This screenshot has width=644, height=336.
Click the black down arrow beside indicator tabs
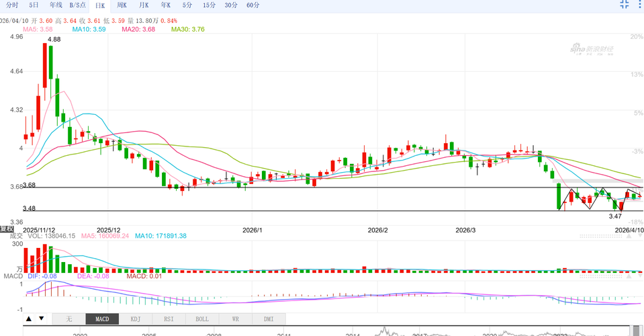[x=42, y=319]
